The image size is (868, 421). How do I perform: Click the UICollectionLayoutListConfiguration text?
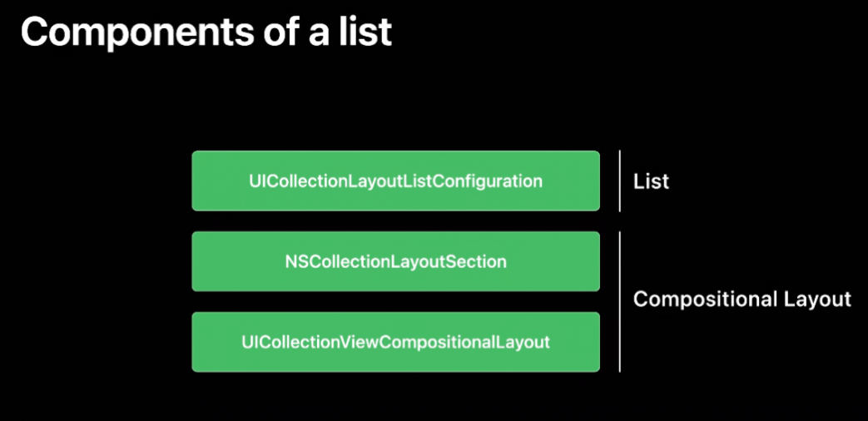395,181
